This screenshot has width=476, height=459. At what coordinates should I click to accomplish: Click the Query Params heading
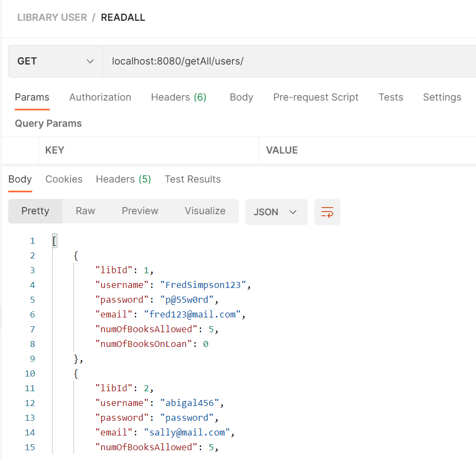tap(48, 123)
